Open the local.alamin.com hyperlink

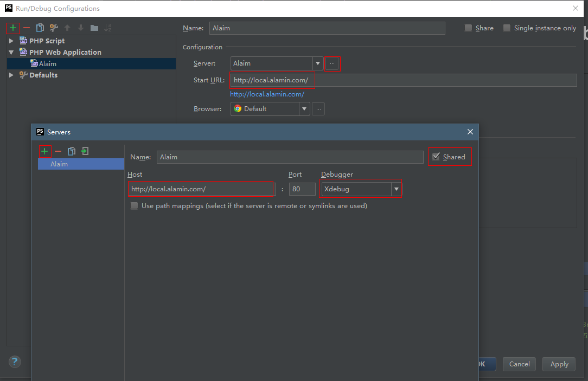267,94
